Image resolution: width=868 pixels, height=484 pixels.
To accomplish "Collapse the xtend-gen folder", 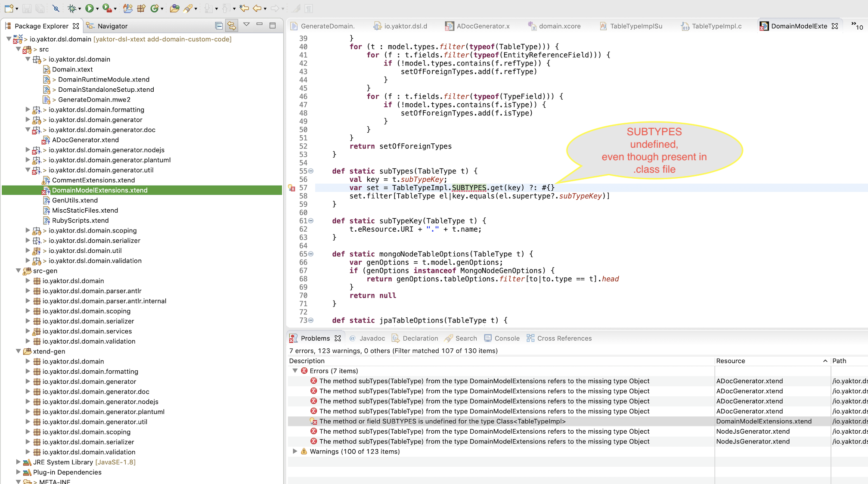I will [x=19, y=351].
